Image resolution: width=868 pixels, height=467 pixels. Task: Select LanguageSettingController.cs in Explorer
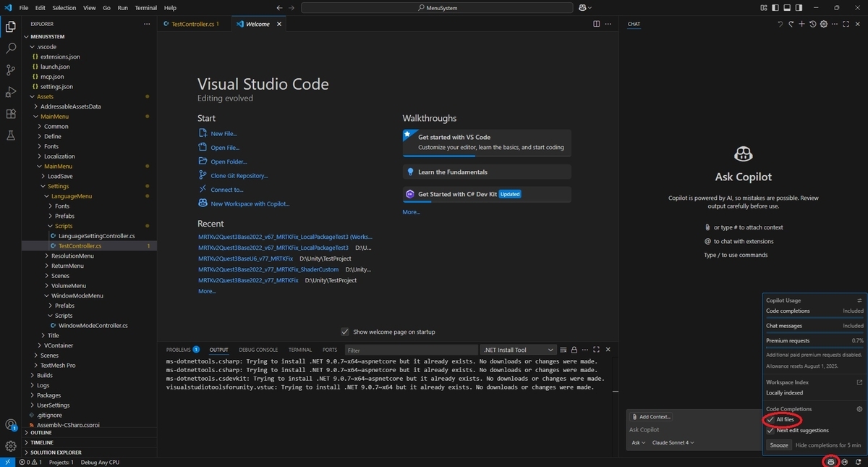point(97,236)
